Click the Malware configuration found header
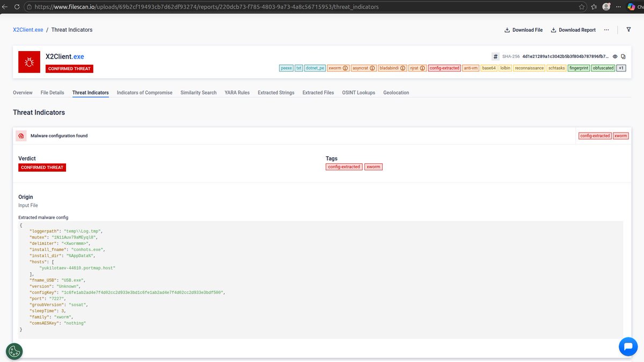The height and width of the screenshot is (362, 644). (59, 136)
